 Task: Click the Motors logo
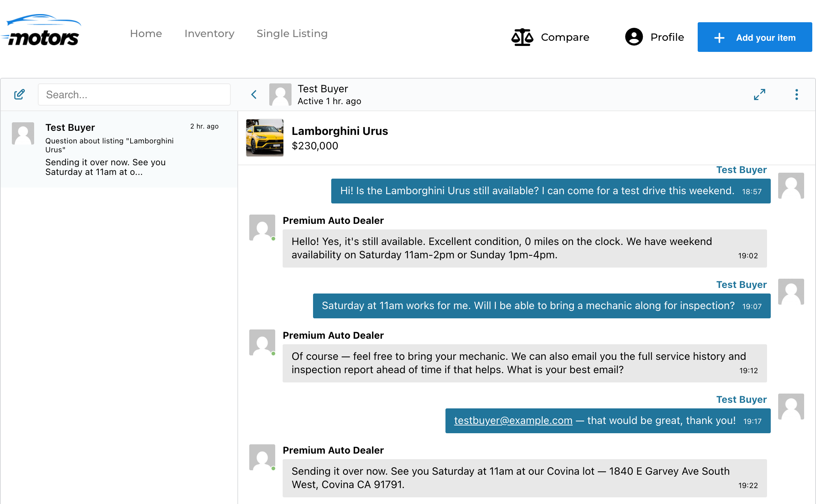[x=42, y=30]
